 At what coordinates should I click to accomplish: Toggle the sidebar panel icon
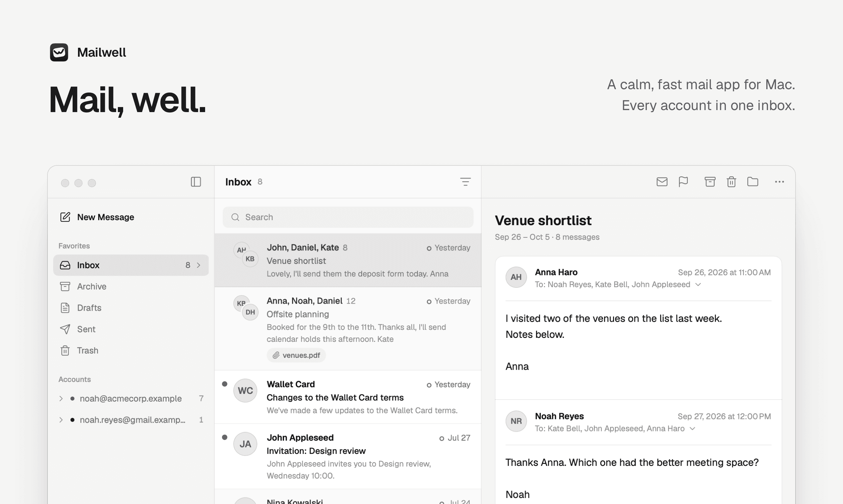click(196, 182)
